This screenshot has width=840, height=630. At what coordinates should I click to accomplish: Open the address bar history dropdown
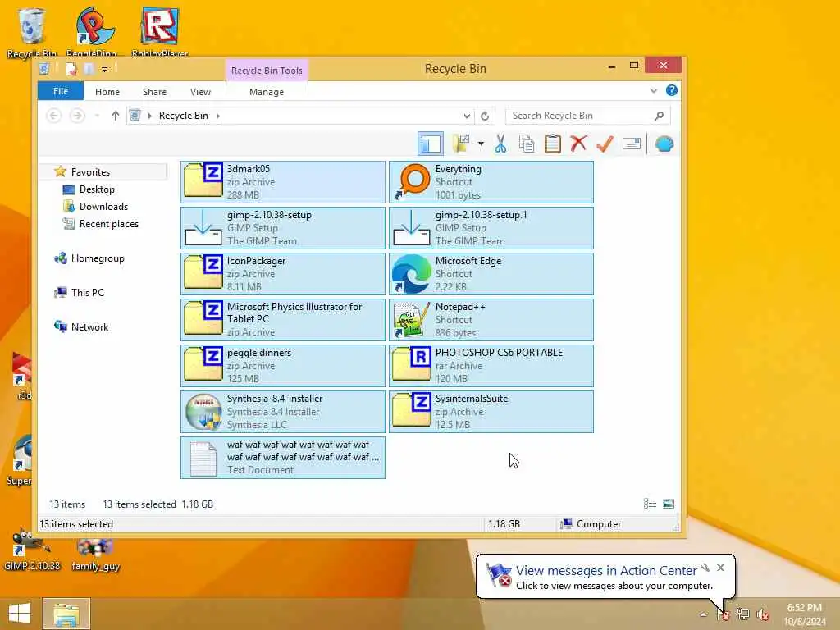pos(467,116)
